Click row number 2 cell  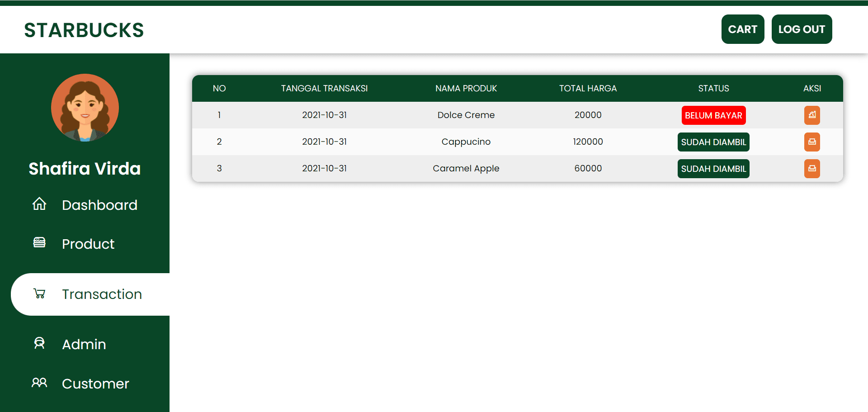[x=219, y=142]
